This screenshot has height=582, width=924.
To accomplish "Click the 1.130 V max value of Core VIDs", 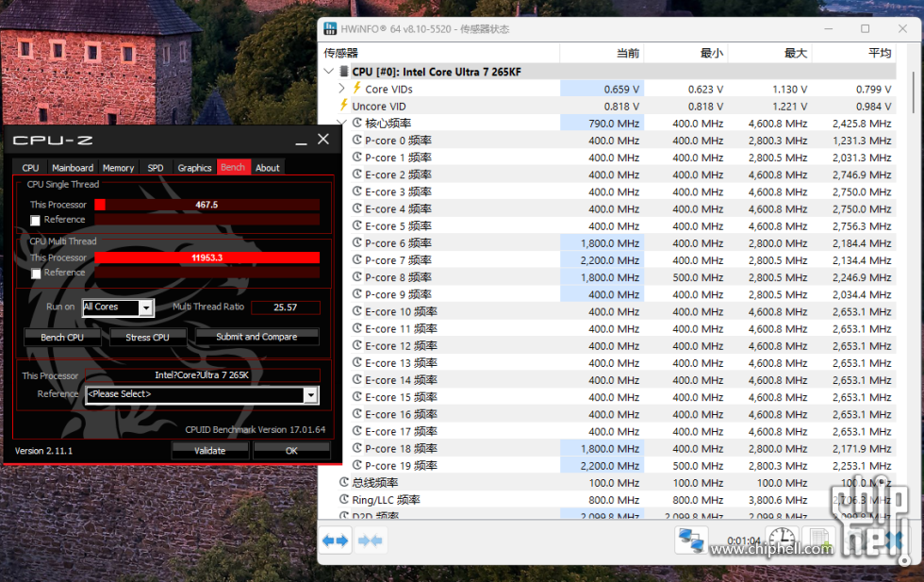I will [790, 89].
